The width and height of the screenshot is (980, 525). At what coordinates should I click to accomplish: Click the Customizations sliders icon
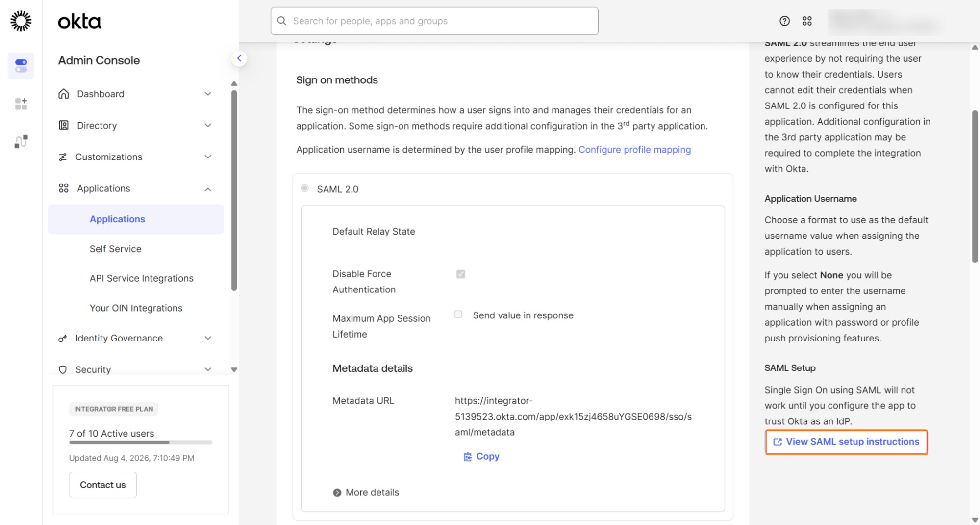click(x=63, y=157)
